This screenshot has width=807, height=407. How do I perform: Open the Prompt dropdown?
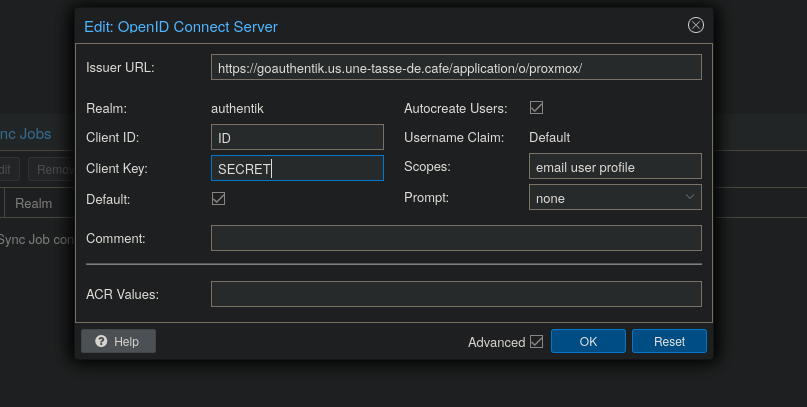(615, 197)
